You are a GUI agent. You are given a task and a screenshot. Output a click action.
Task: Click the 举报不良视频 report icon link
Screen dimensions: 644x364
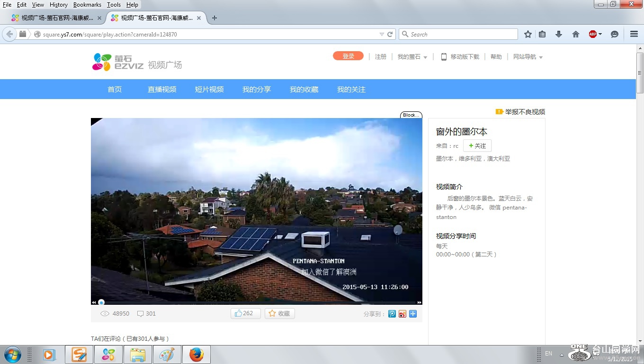click(x=520, y=112)
